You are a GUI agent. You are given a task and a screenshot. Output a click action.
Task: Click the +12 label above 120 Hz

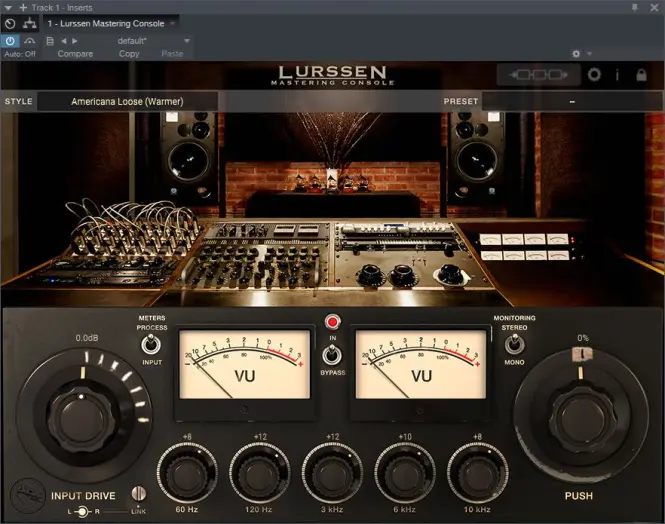[260, 437]
